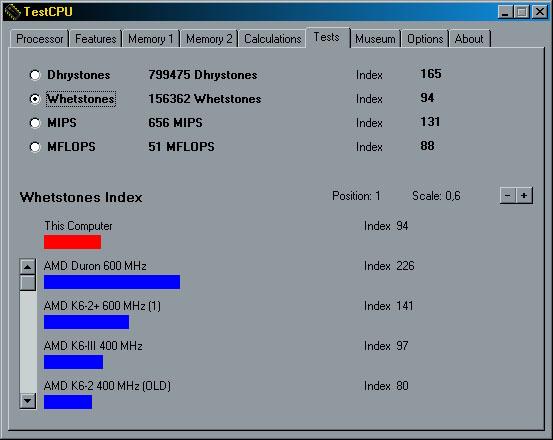Click the scroll down arrow of CPU list

28,401
